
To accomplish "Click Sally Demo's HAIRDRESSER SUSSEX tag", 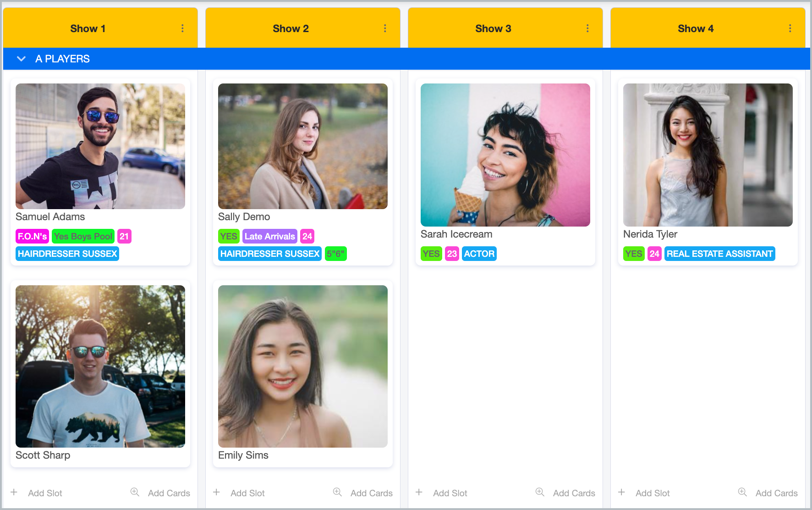I will click(x=270, y=254).
